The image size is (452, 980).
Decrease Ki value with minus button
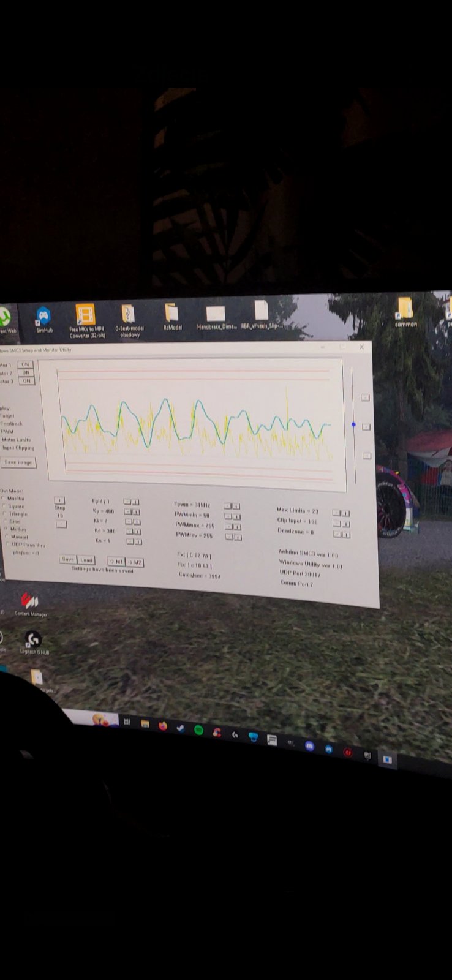(x=129, y=521)
